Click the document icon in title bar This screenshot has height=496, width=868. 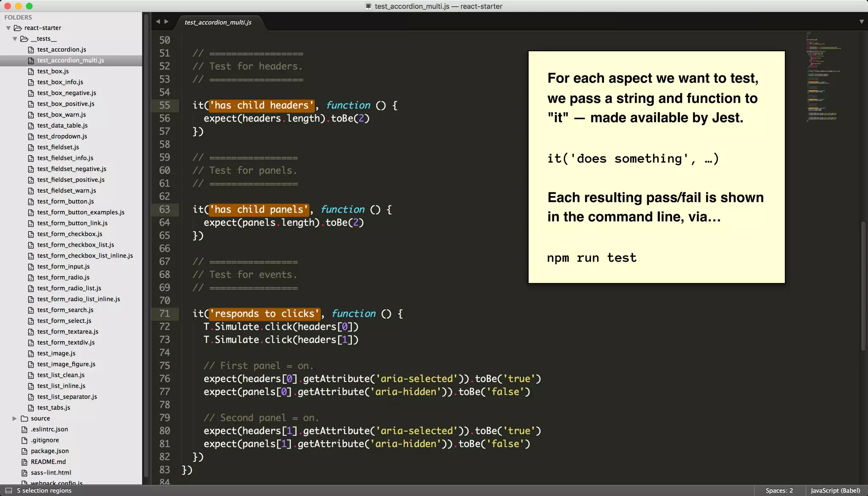click(x=368, y=6)
